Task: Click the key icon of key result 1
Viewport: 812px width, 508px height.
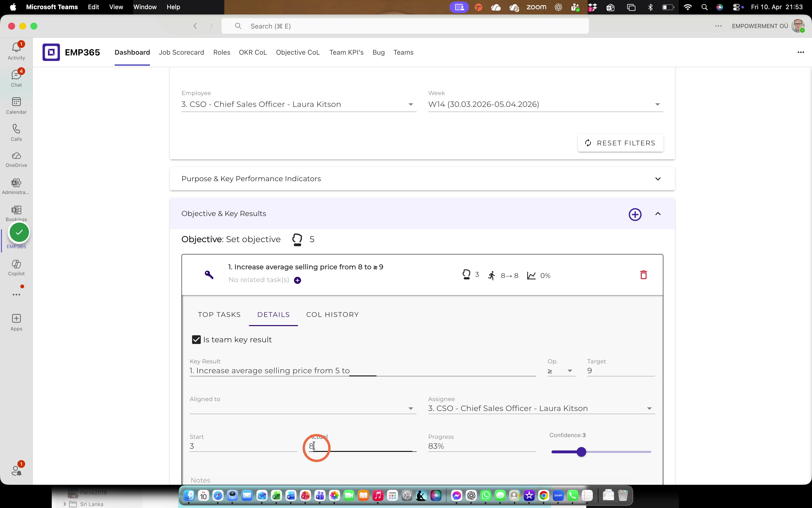Action: click(209, 275)
